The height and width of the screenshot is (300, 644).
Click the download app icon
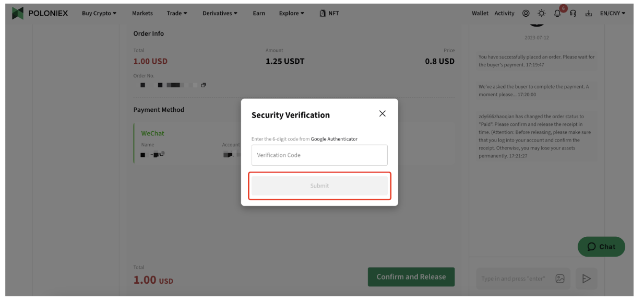(589, 13)
